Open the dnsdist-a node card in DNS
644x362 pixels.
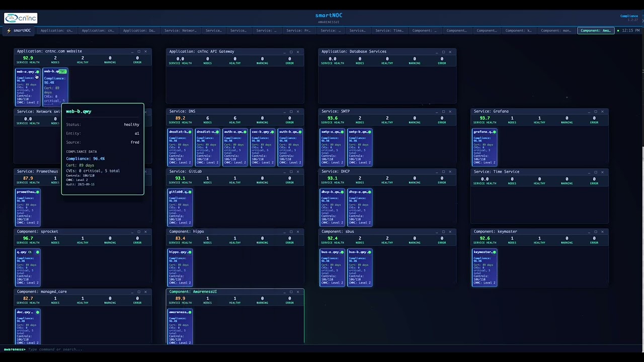(207, 147)
